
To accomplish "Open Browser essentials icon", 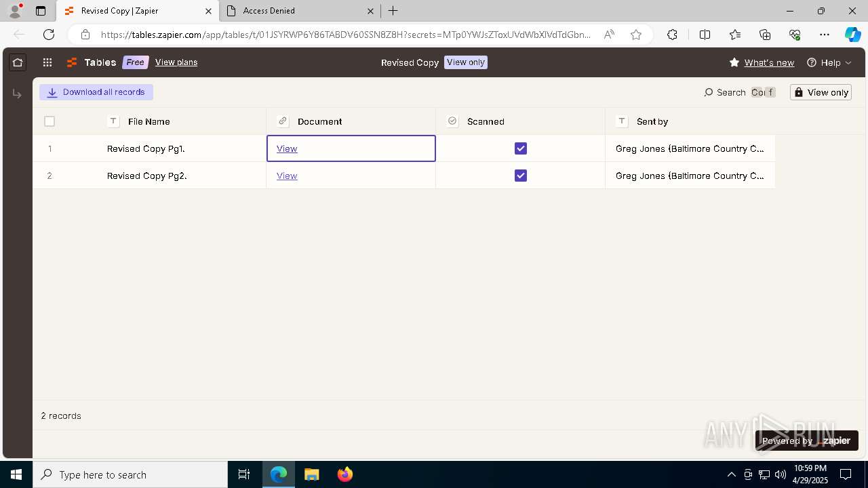I will [x=795, y=35].
